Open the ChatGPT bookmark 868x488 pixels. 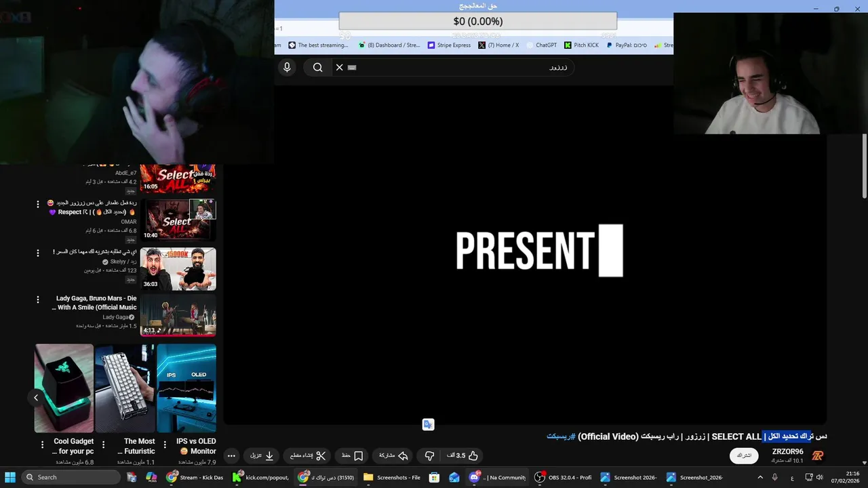coord(541,45)
